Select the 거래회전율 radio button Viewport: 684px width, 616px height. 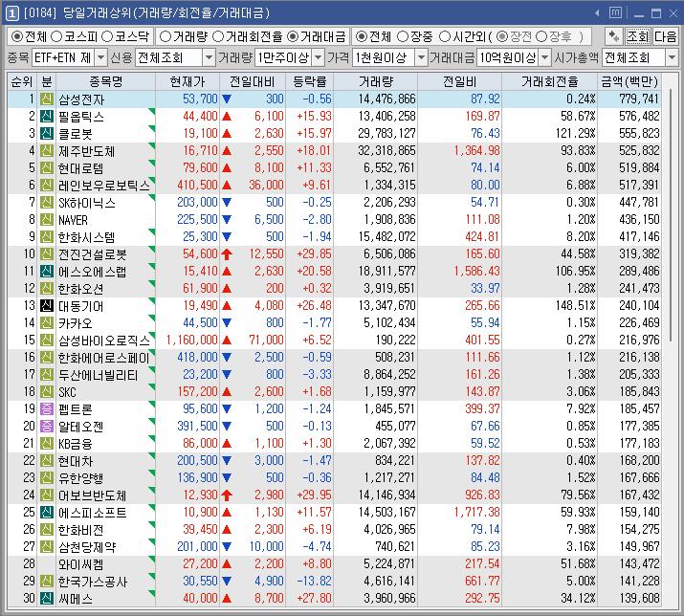(218, 36)
